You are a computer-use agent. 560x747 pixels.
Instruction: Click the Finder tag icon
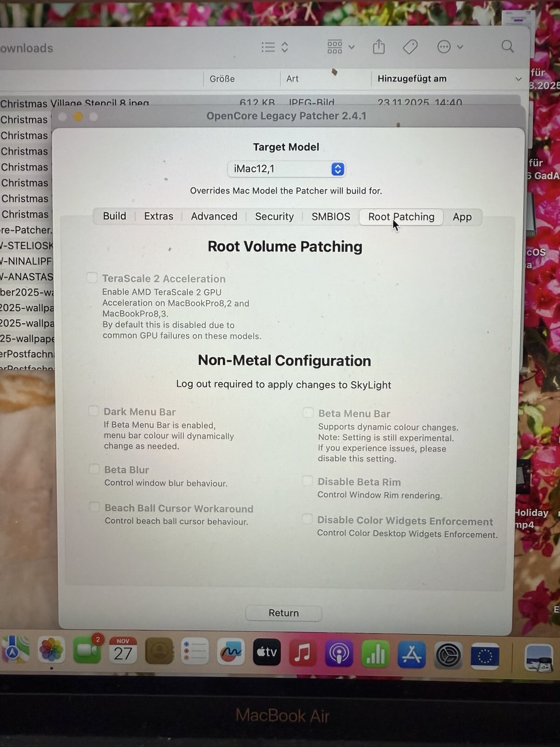410,47
